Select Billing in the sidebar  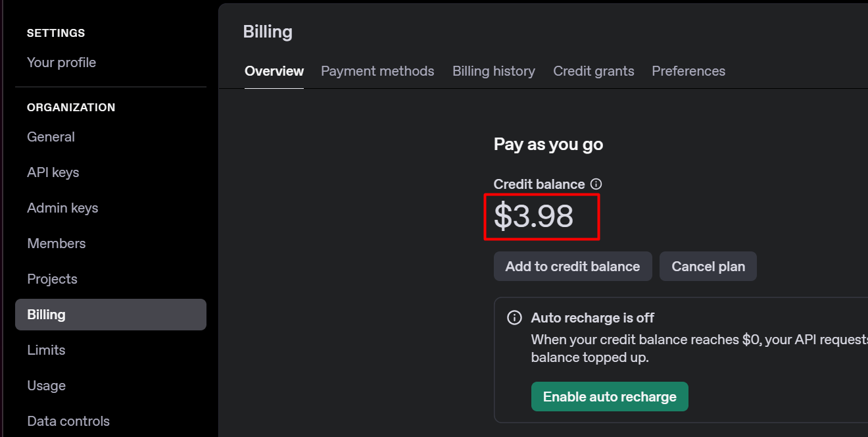[110, 315]
